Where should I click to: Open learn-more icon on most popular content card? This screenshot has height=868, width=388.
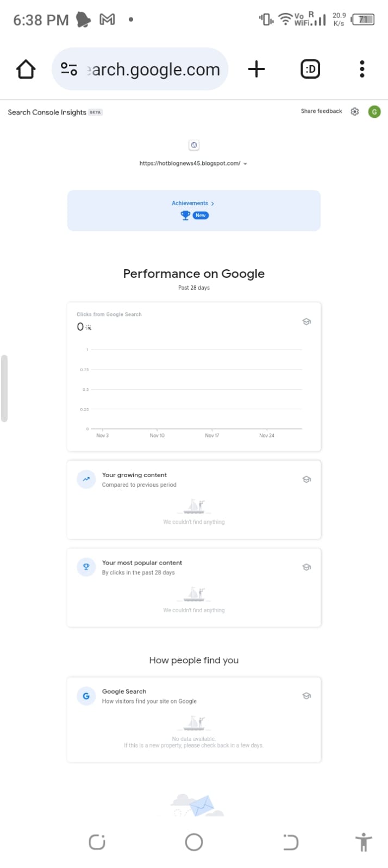[x=306, y=567]
